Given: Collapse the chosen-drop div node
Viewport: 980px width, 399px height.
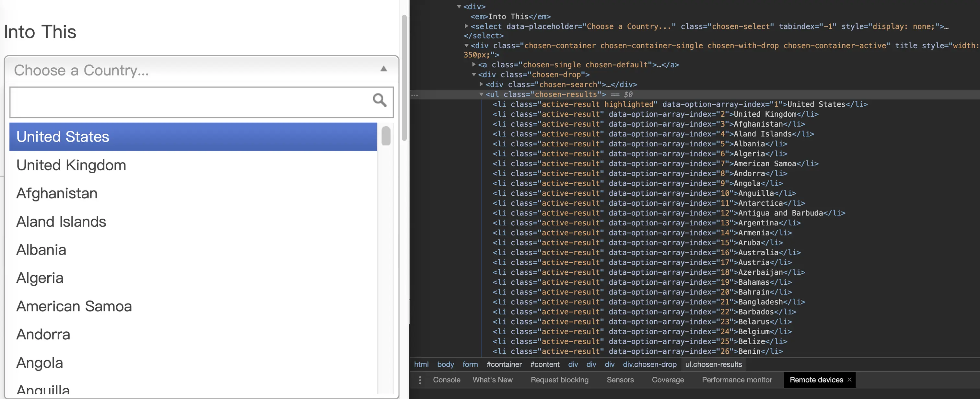Looking at the screenshot, I should (474, 74).
